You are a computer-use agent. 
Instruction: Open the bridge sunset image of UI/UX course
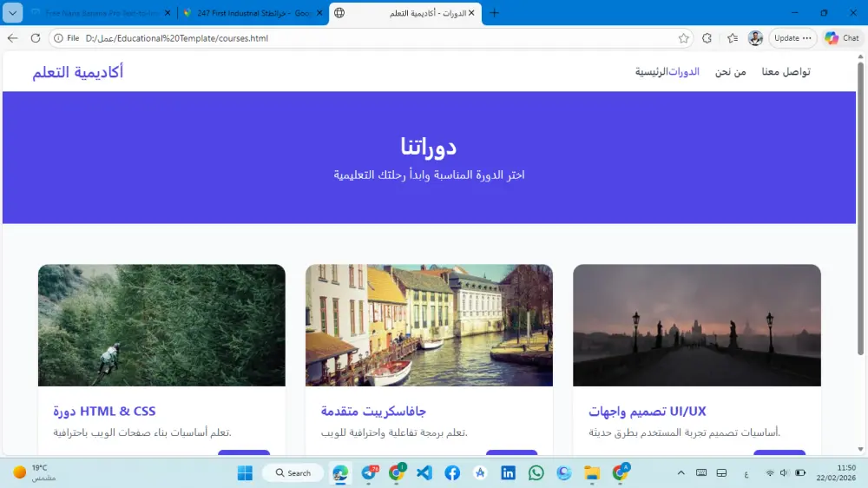pos(697,325)
